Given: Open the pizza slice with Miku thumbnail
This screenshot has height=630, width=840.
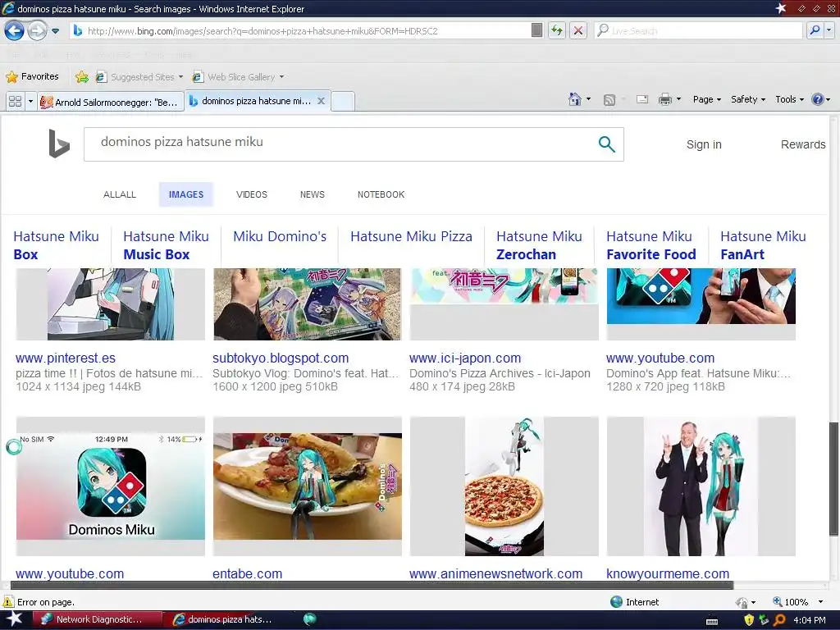Looking at the screenshot, I should coord(307,486).
